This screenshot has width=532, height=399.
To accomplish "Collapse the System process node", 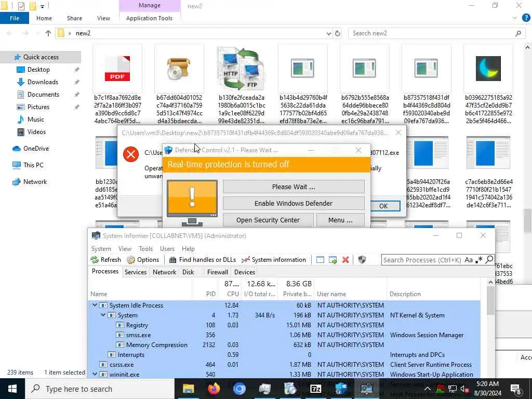I will 103,315.
